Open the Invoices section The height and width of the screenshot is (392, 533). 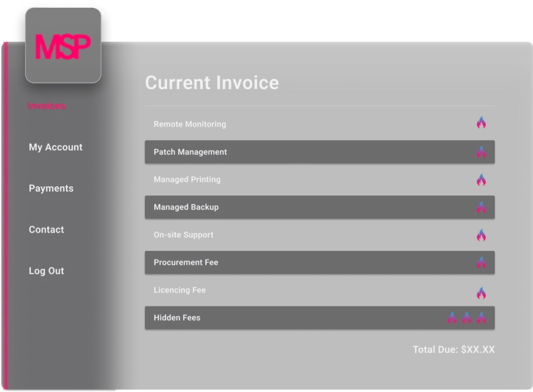(x=46, y=106)
